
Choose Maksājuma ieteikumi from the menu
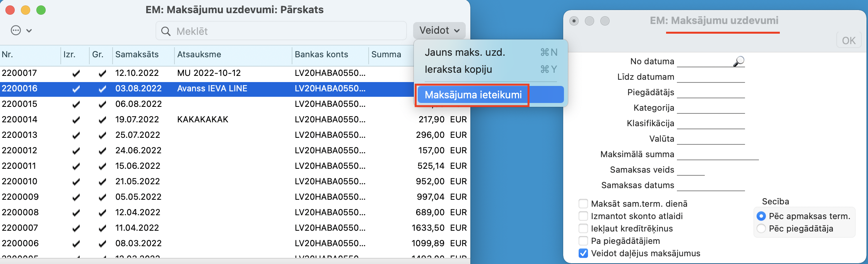473,95
